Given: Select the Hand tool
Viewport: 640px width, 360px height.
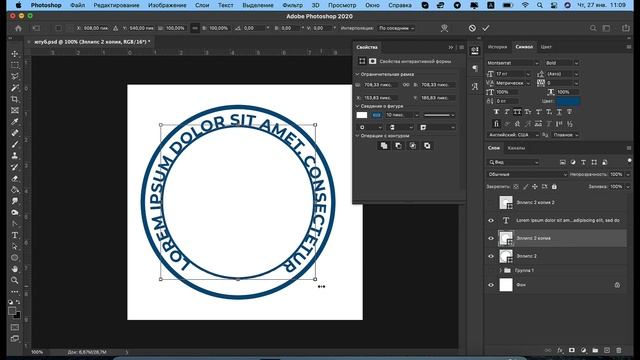Looking at the screenshot, I should coord(15,269).
